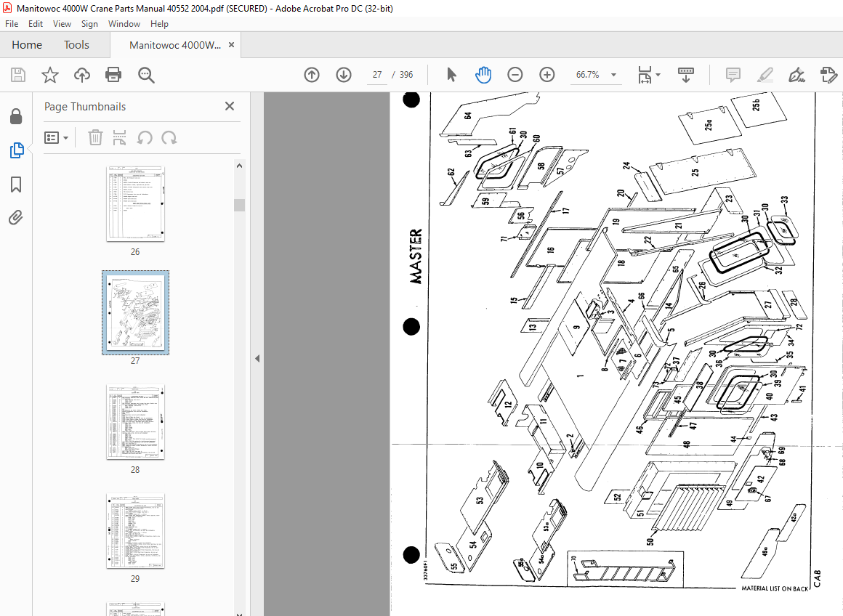Rotate page counterclockwise in thumbnails panel
Viewport: 843px width, 616px height.
point(144,137)
